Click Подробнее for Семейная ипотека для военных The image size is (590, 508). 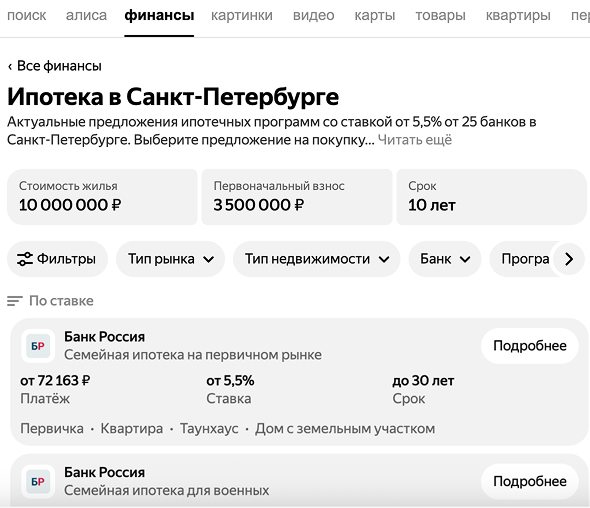[529, 481]
